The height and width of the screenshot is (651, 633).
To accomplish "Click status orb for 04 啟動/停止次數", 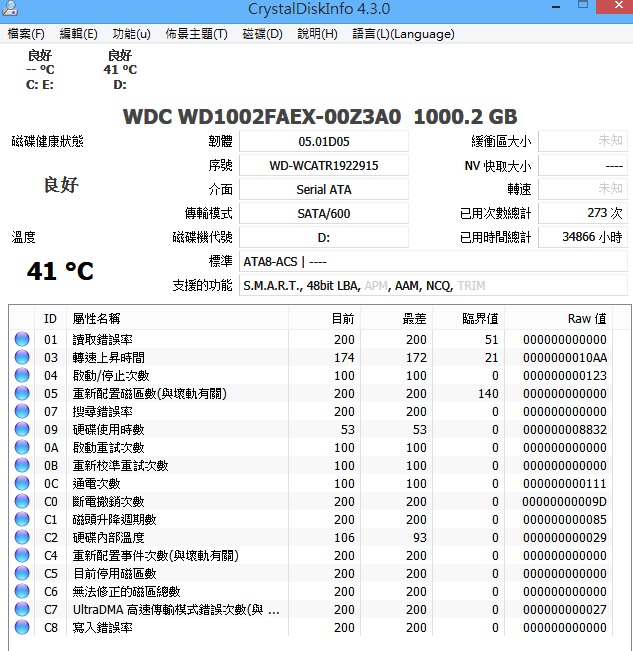I will pyautogui.click(x=22, y=375).
